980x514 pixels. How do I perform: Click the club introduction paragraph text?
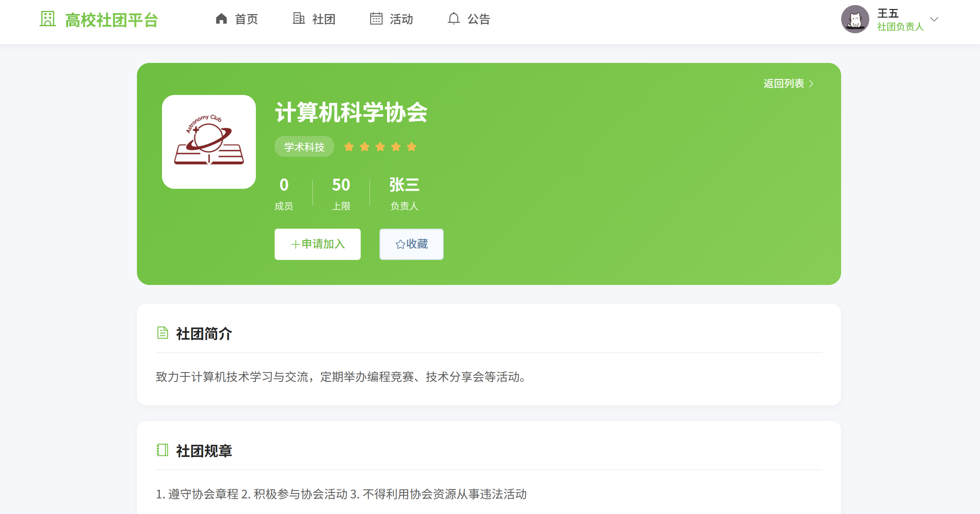[342, 377]
